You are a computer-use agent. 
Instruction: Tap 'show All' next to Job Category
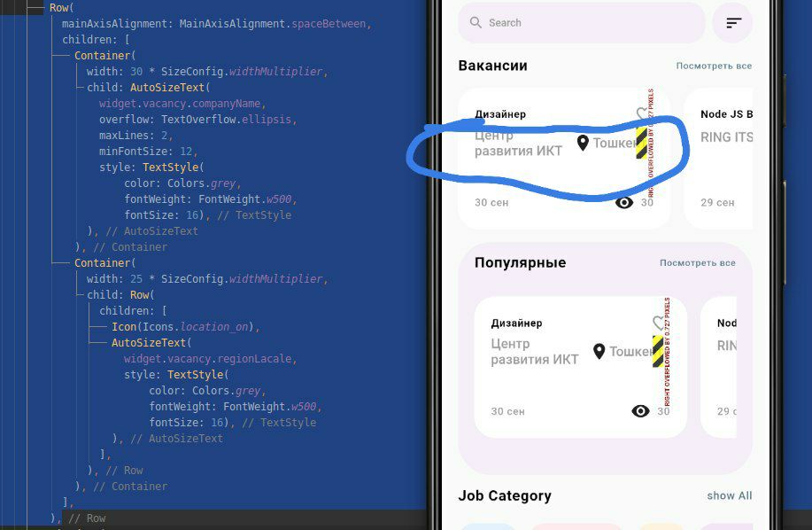tap(729, 495)
